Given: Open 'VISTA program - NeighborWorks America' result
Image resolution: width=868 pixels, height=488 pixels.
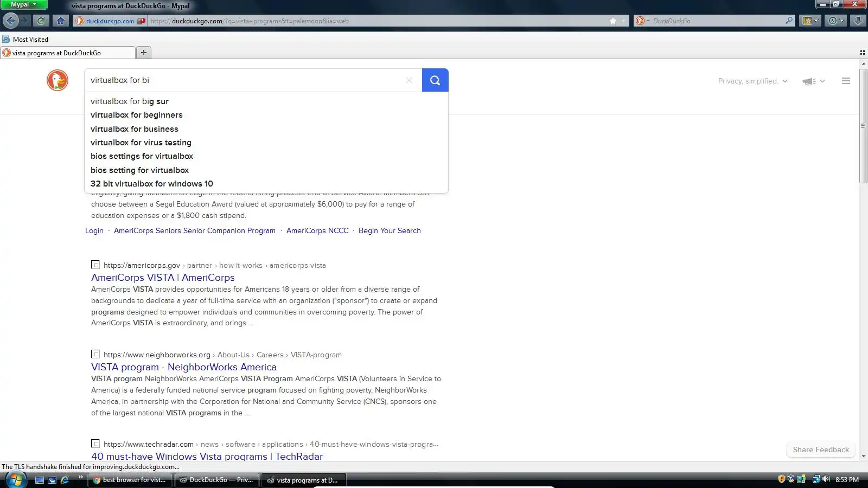Looking at the screenshot, I should pos(184,367).
